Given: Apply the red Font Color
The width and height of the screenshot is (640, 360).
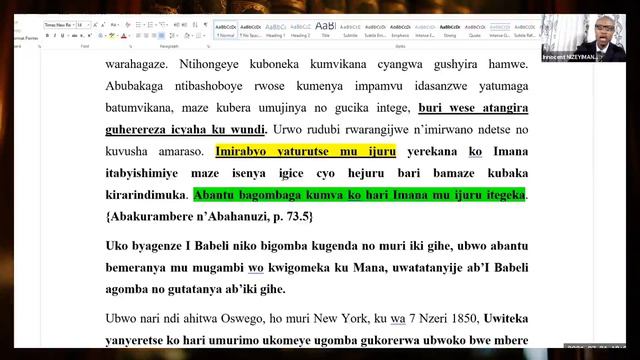Looking at the screenshot, I should [x=124, y=36].
